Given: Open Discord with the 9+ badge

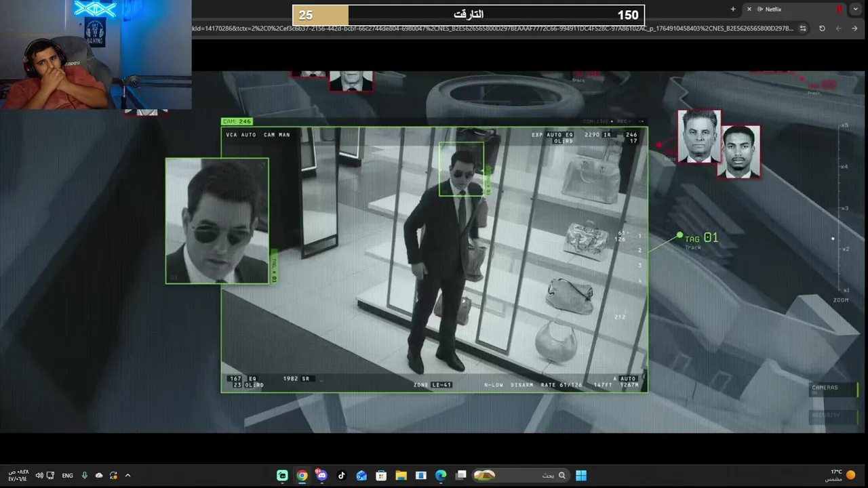Looking at the screenshot, I should tap(321, 475).
